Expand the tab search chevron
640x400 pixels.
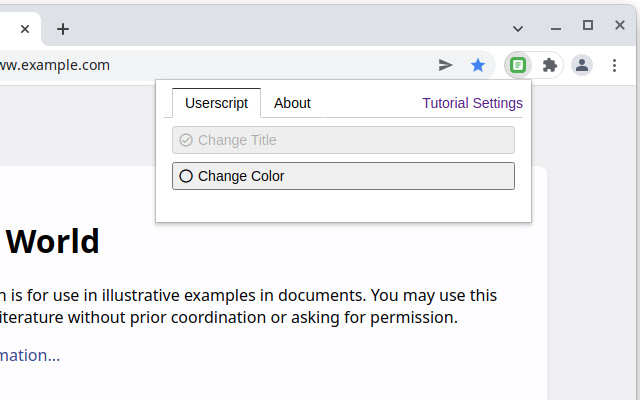click(x=518, y=28)
